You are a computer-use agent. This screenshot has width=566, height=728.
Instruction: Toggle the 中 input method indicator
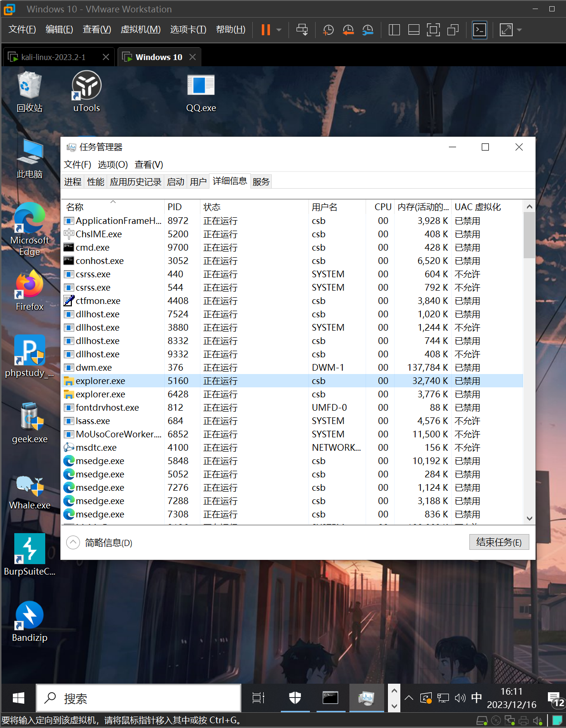click(x=477, y=698)
